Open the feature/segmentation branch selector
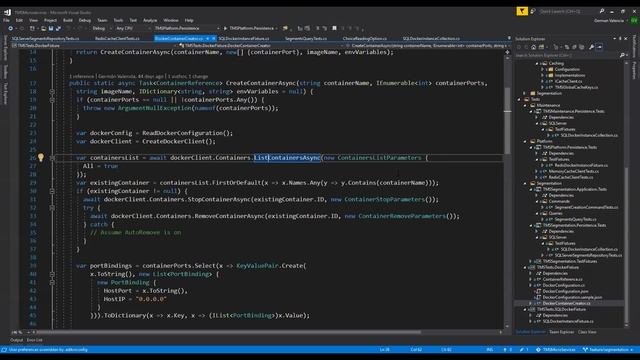This screenshot has height=360, width=640. pos(608,350)
